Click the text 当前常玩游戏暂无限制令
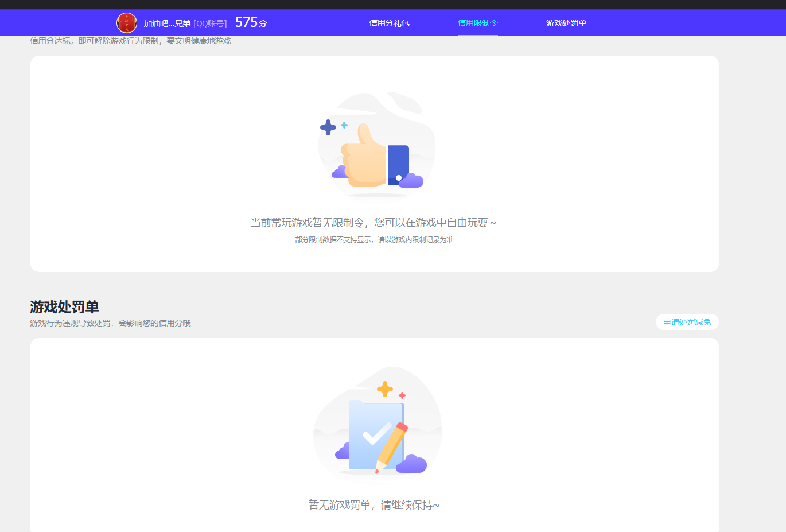This screenshot has width=786, height=532. point(307,223)
